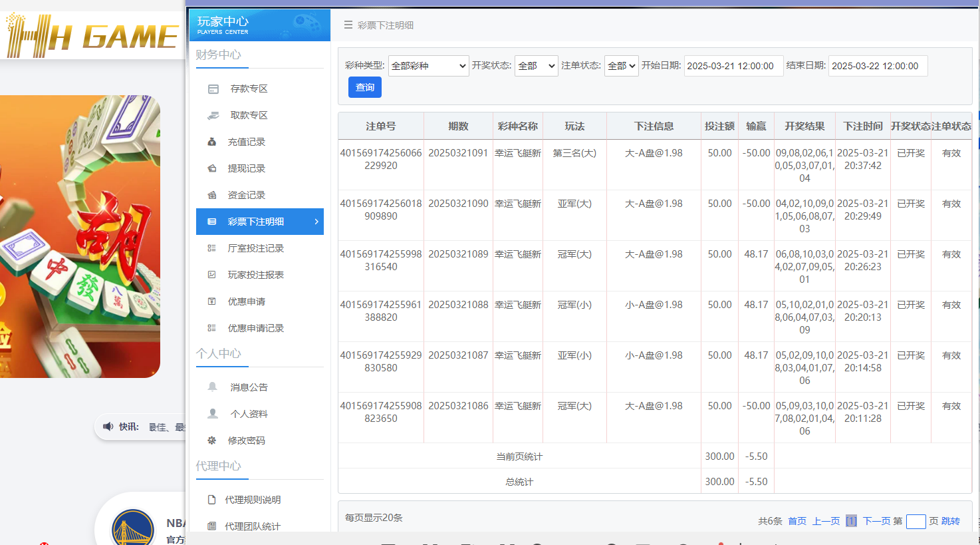
Task: Select the coin icon next to 资金记录
Action: pyautogui.click(x=213, y=194)
